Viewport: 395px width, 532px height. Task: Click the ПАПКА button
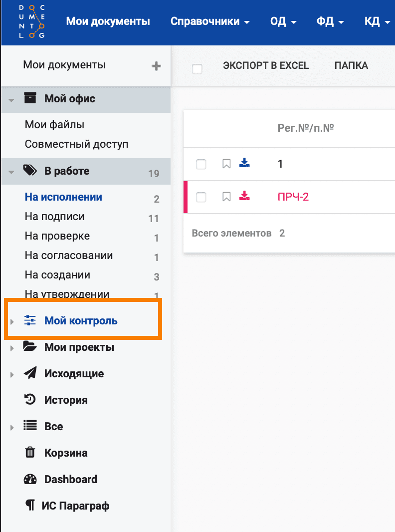tap(351, 66)
